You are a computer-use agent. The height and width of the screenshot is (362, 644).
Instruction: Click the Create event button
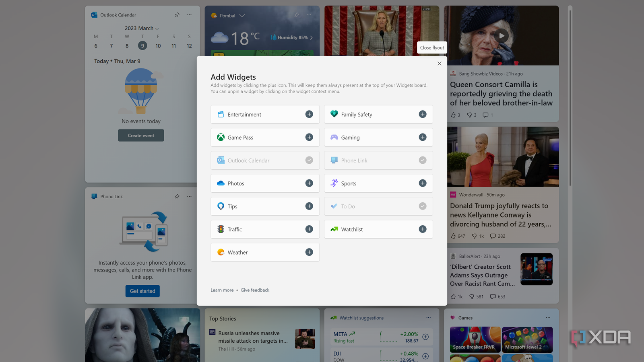[x=141, y=136]
